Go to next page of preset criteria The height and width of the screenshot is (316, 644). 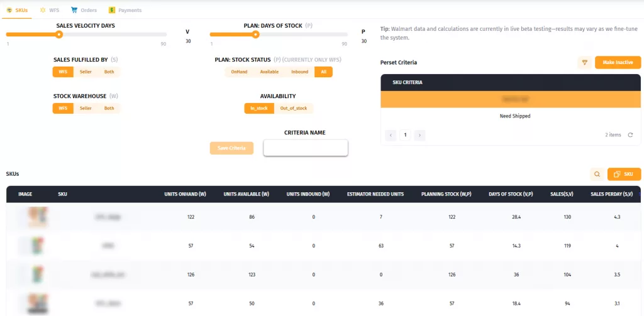pos(419,135)
